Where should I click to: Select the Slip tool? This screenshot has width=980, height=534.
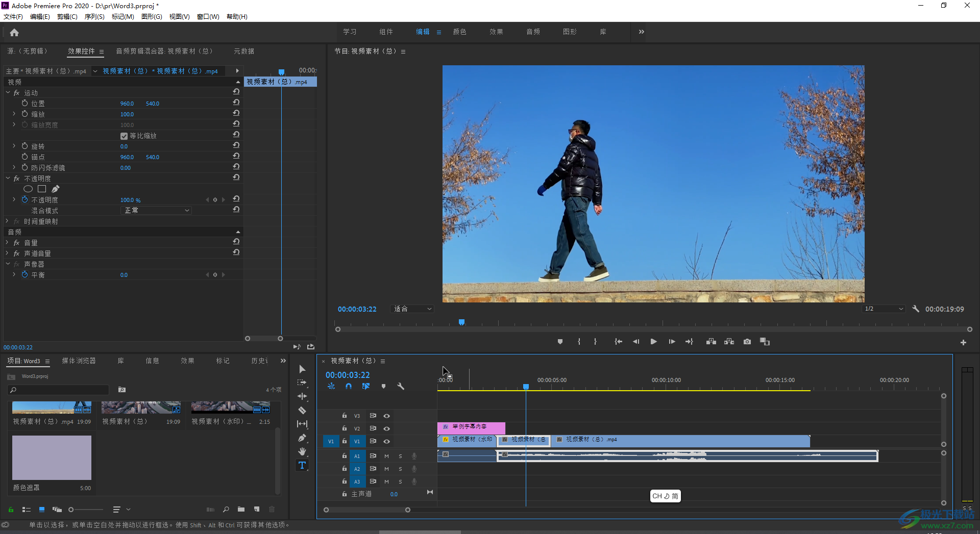point(302,424)
